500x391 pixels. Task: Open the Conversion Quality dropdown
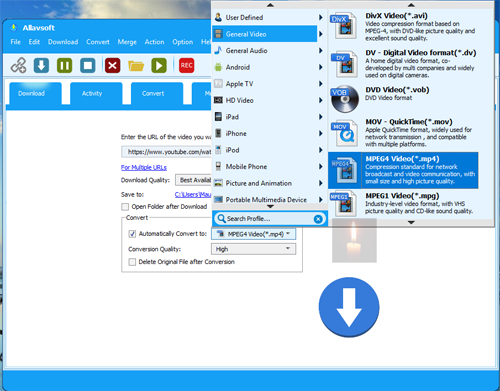(x=253, y=249)
